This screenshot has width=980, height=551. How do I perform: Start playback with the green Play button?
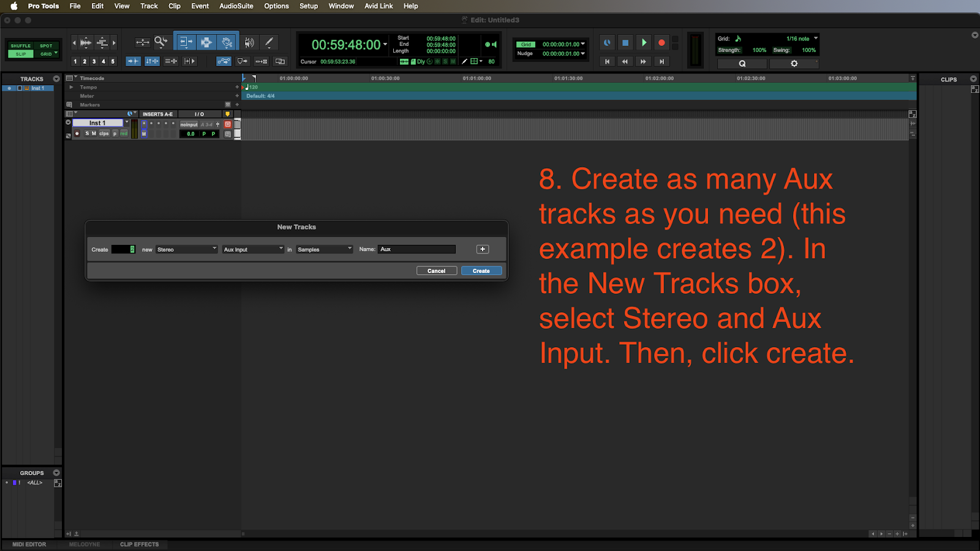click(x=643, y=43)
